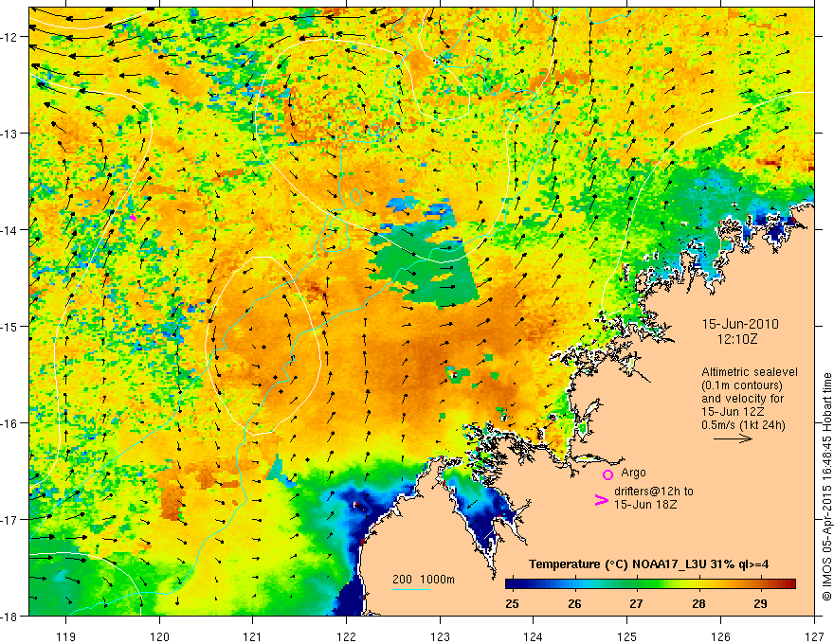The image size is (834, 644).
Task: Click the magenta Argo circle legend icon
Action: [607, 474]
